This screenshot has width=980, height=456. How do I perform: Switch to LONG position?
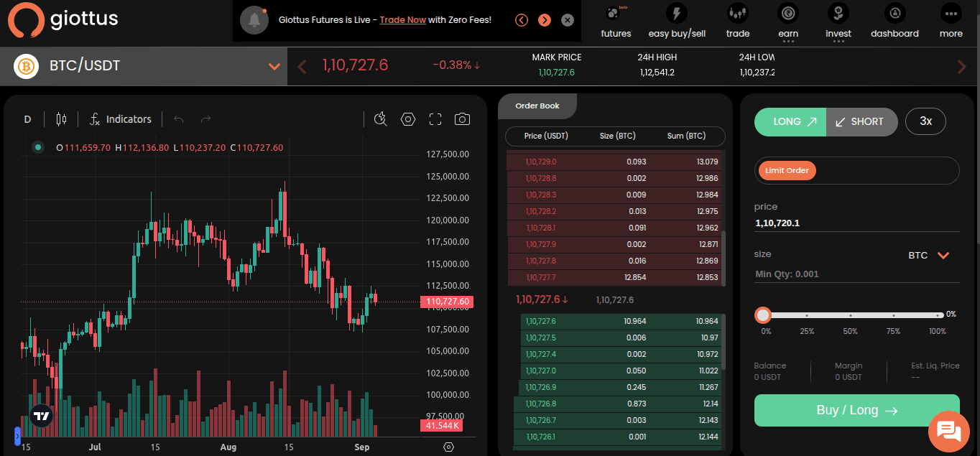coord(790,122)
